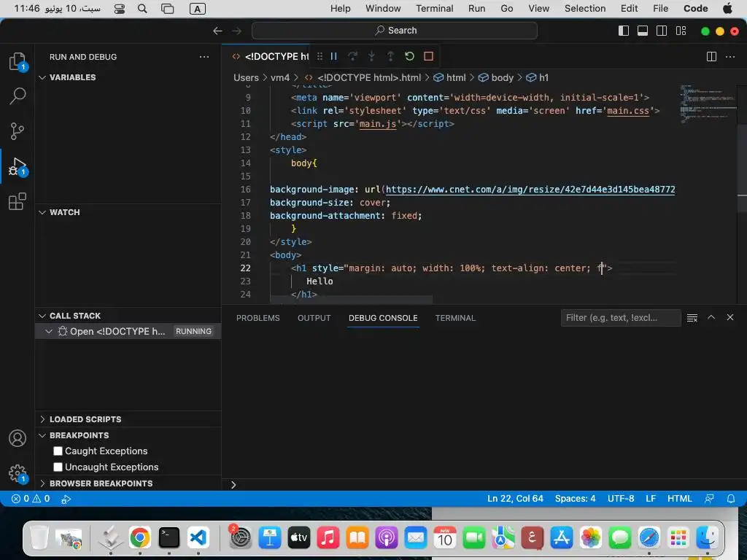Viewport: 747px width, 560px height.
Task: Close the bottom panel
Action: [x=729, y=317]
